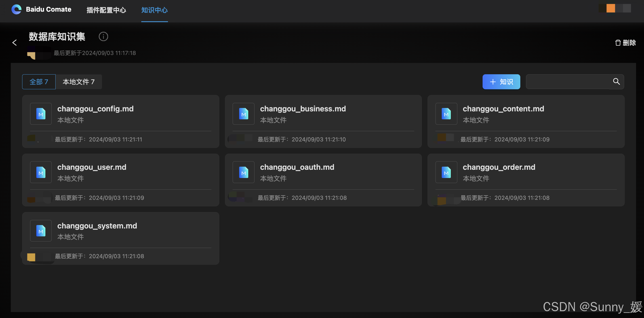This screenshot has width=644, height=318.
Task: Click the info icon beside 数据库知识集
Action: [x=103, y=37]
